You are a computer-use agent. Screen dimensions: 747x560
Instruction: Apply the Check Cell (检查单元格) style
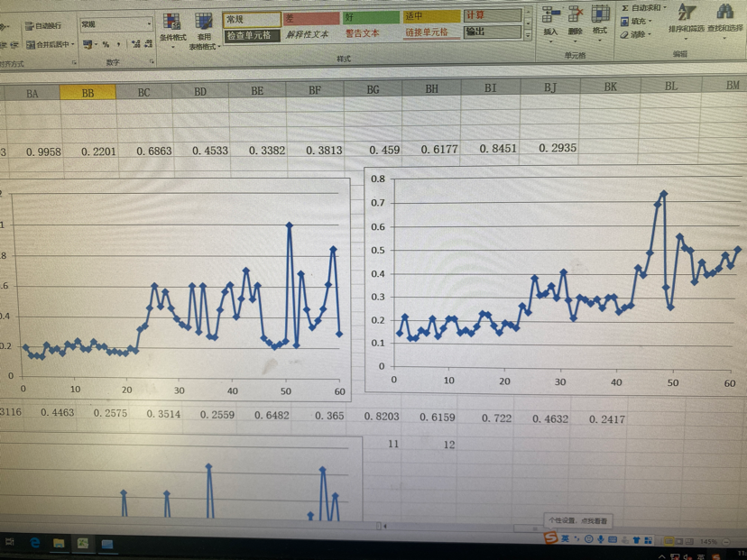(x=252, y=34)
